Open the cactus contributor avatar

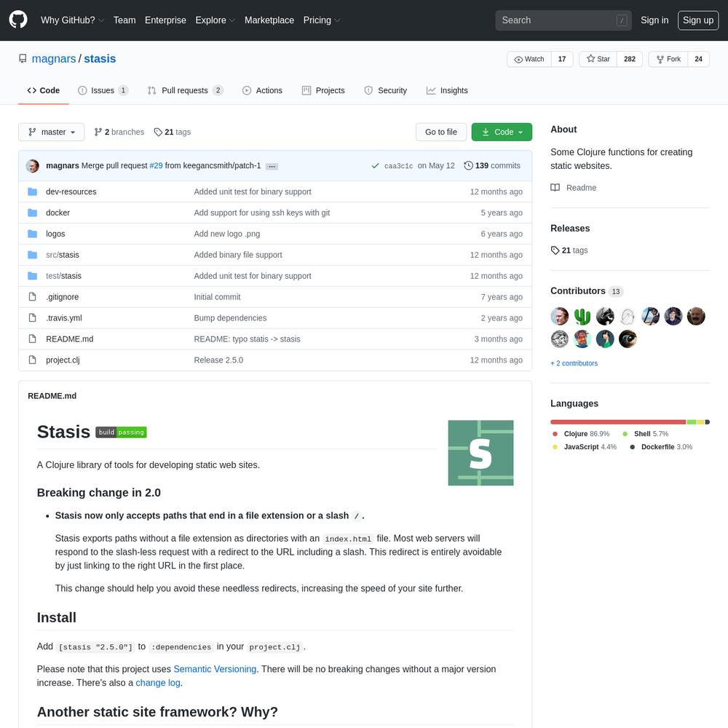point(582,317)
